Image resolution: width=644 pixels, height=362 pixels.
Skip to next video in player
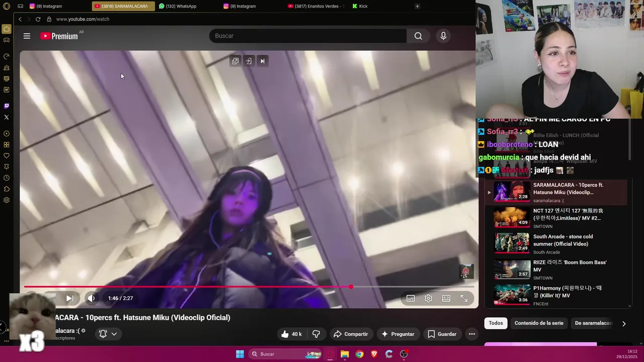pyautogui.click(x=70, y=298)
